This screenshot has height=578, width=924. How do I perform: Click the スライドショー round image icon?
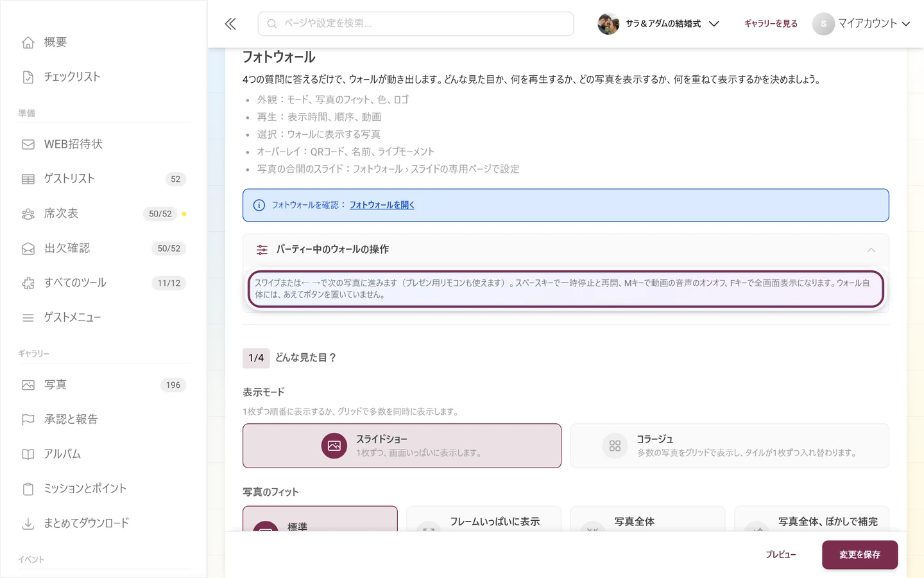coord(334,446)
